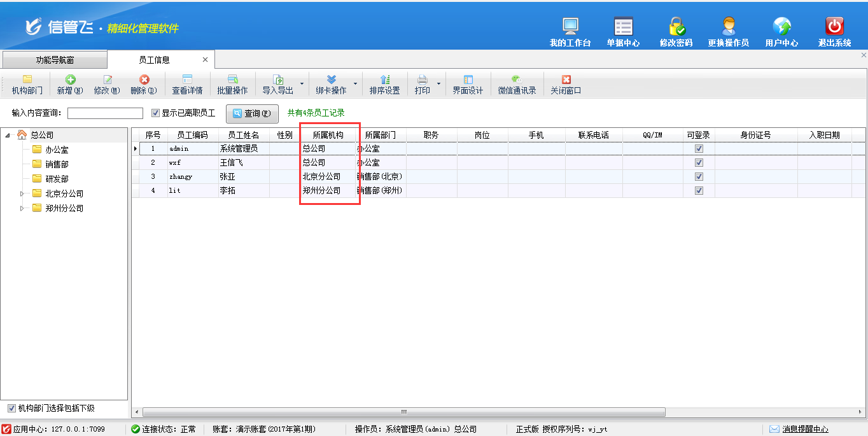Switch to the 功能导航窗 tab
The height and width of the screenshot is (436, 868).
[55, 60]
